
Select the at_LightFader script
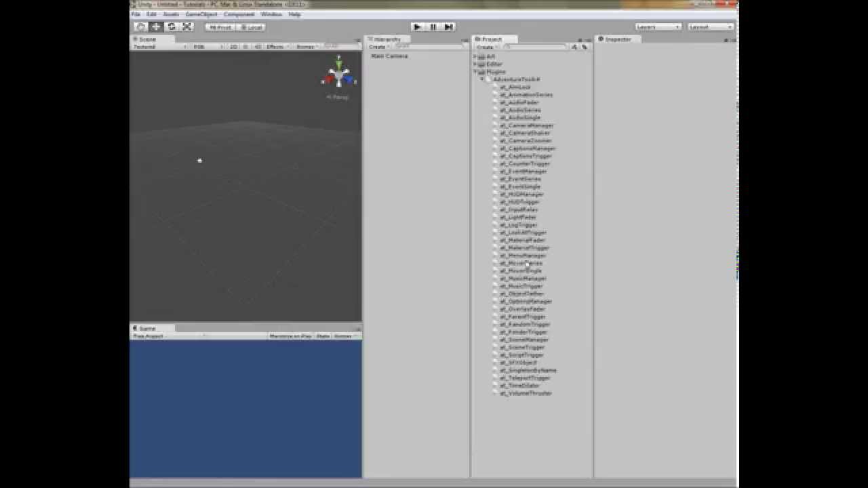(x=518, y=218)
